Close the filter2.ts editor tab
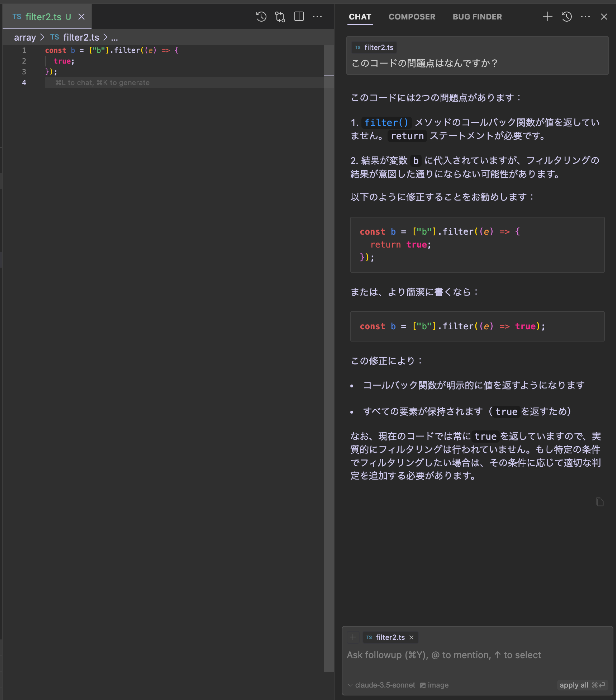 [81, 17]
